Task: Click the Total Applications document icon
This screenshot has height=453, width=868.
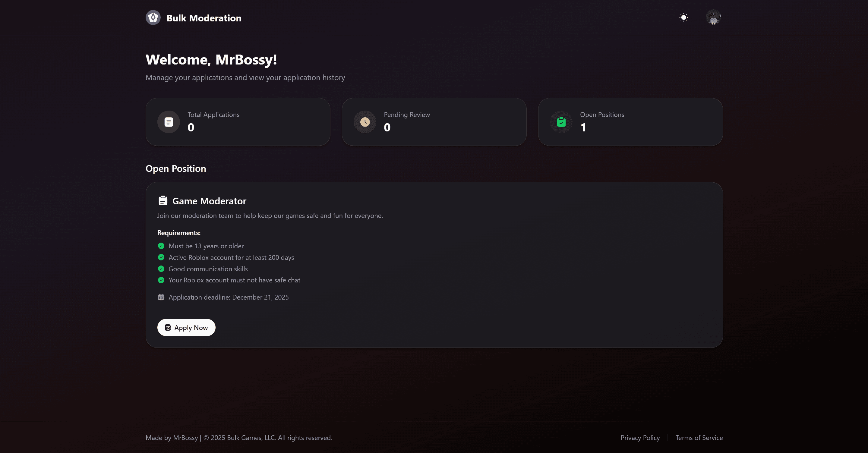Action: click(169, 122)
